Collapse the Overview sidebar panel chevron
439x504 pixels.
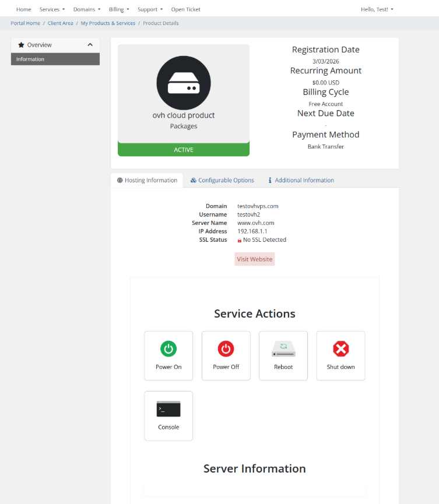(90, 45)
